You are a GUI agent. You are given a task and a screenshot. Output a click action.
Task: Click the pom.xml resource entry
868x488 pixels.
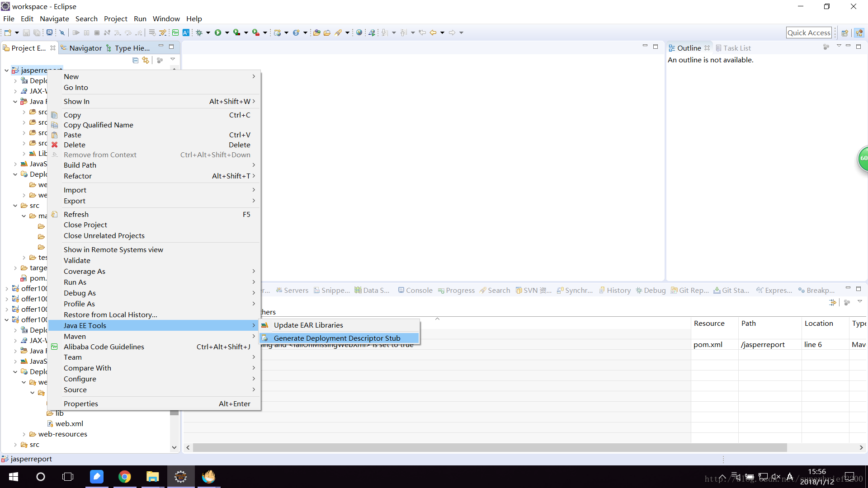(x=709, y=344)
